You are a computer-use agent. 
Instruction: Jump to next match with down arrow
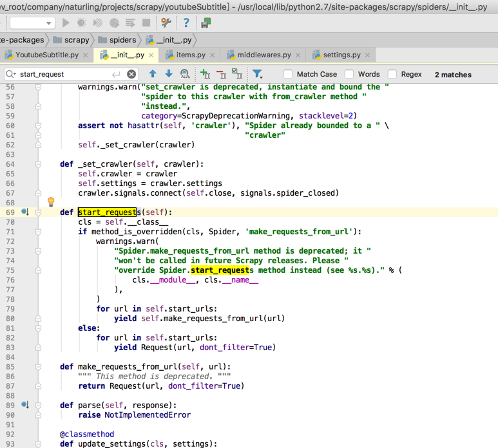coord(169,74)
